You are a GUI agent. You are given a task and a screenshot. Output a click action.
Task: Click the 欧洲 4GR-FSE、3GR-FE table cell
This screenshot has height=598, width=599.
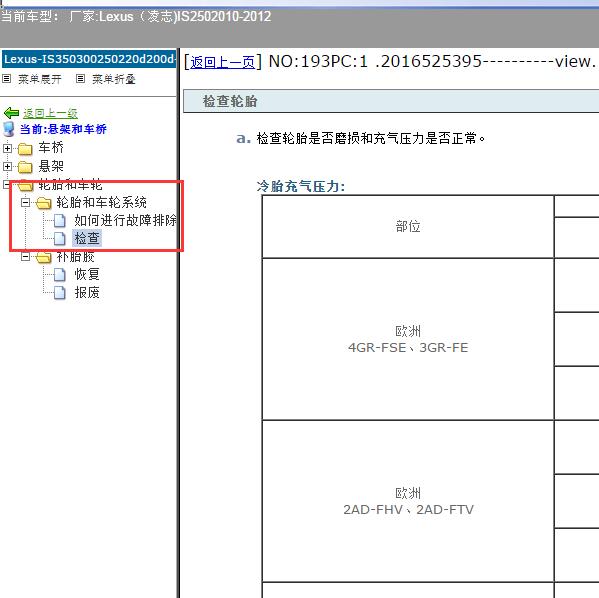(x=408, y=339)
